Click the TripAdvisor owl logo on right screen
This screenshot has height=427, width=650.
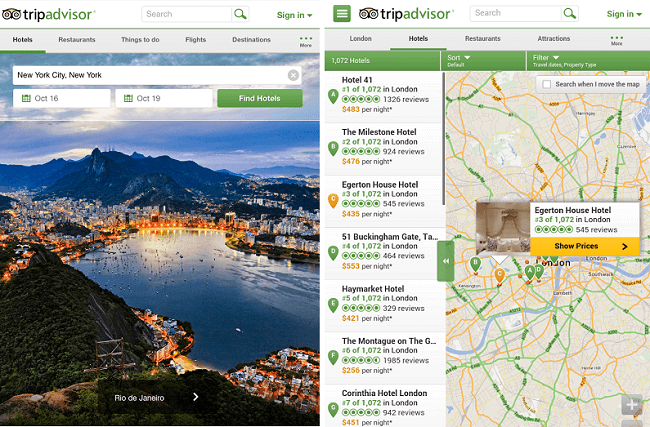[369, 14]
